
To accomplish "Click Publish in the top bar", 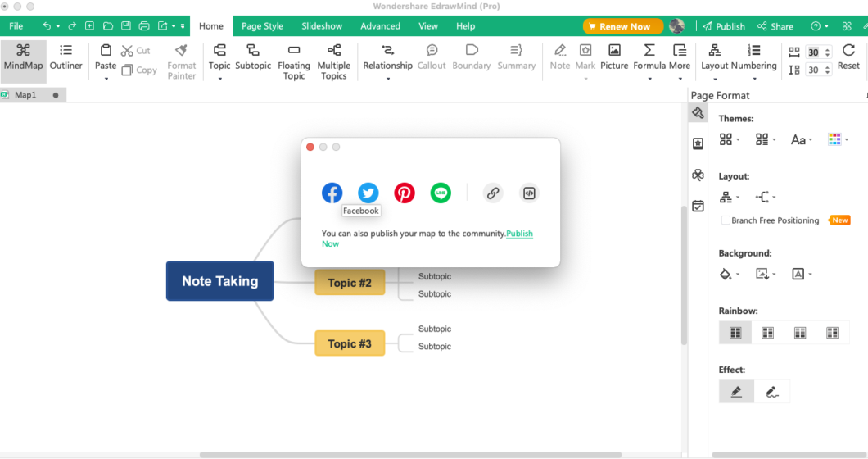I will pyautogui.click(x=724, y=26).
